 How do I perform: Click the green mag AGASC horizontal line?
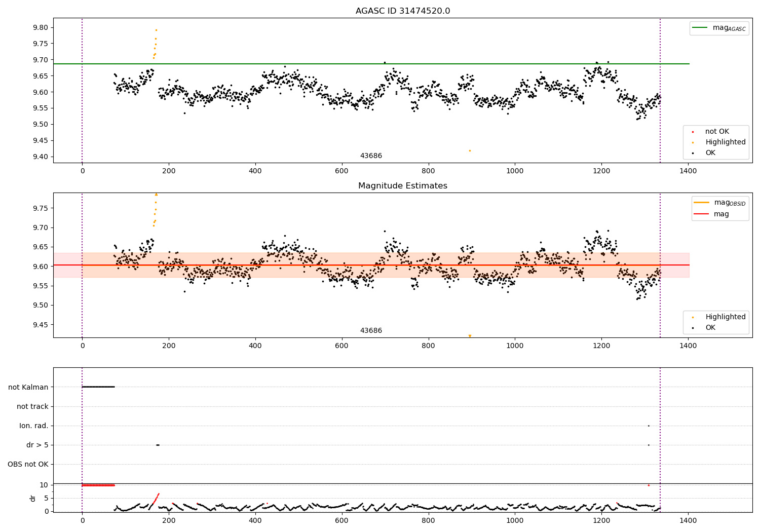pos(371,64)
